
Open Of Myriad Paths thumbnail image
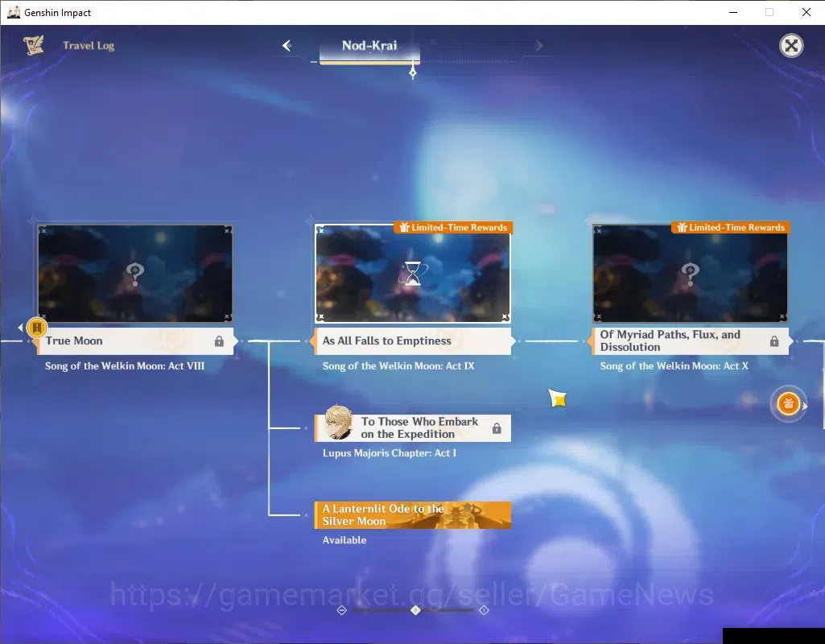691,274
